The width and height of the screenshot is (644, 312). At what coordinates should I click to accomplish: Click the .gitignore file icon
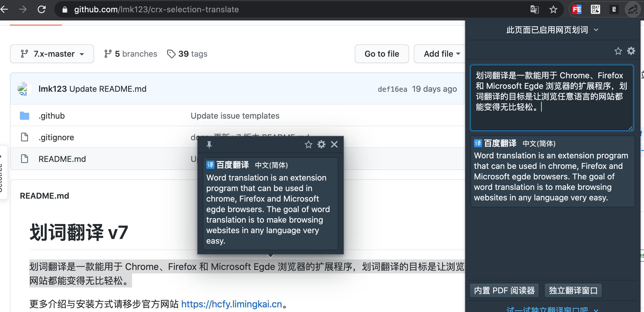click(x=25, y=137)
